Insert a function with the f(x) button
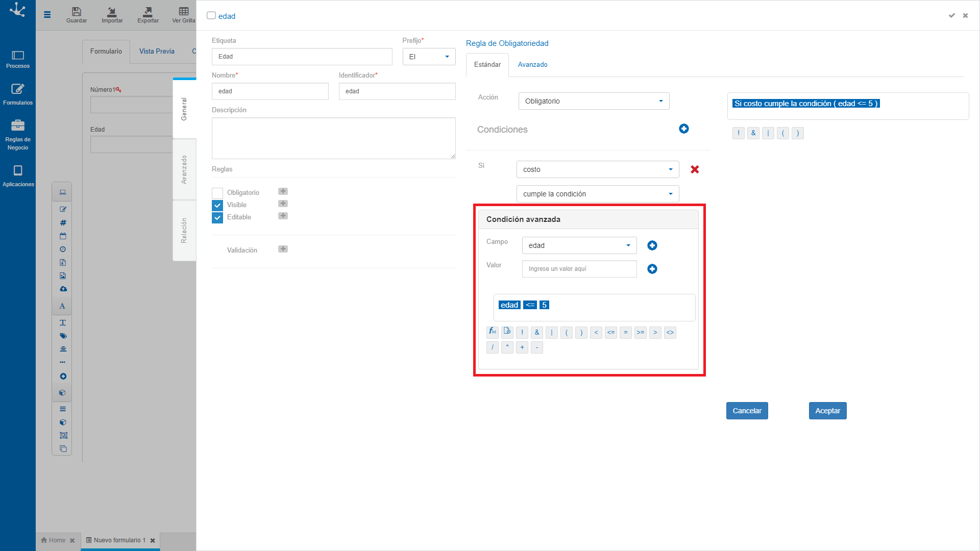Viewport: 980px width, 551px height. click(493, 332)
